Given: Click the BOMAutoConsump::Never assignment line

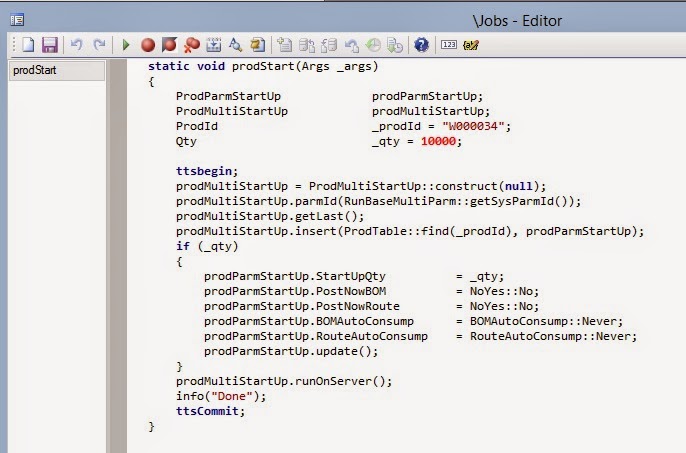Looking at the screenshot, I should [413, 321].
